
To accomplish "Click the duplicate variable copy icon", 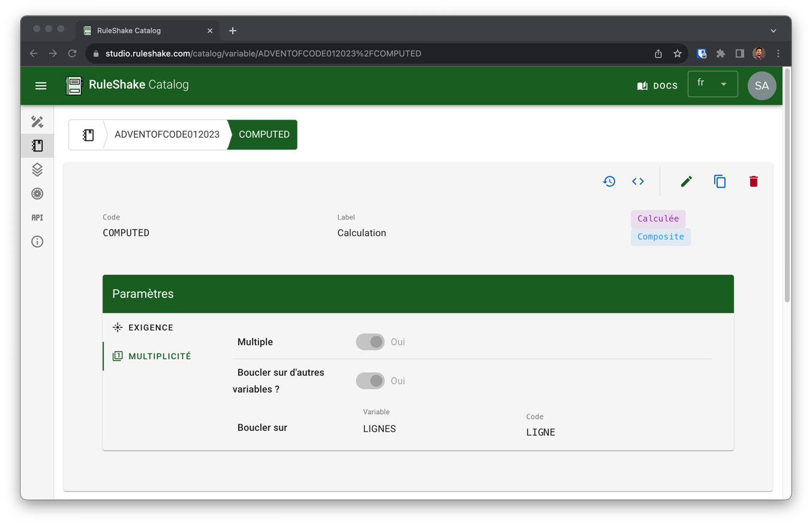I will [x=720, y=182].
